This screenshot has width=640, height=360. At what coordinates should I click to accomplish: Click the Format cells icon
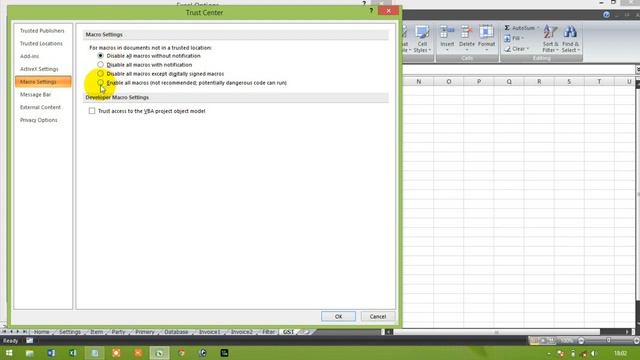tap(486, 32)
